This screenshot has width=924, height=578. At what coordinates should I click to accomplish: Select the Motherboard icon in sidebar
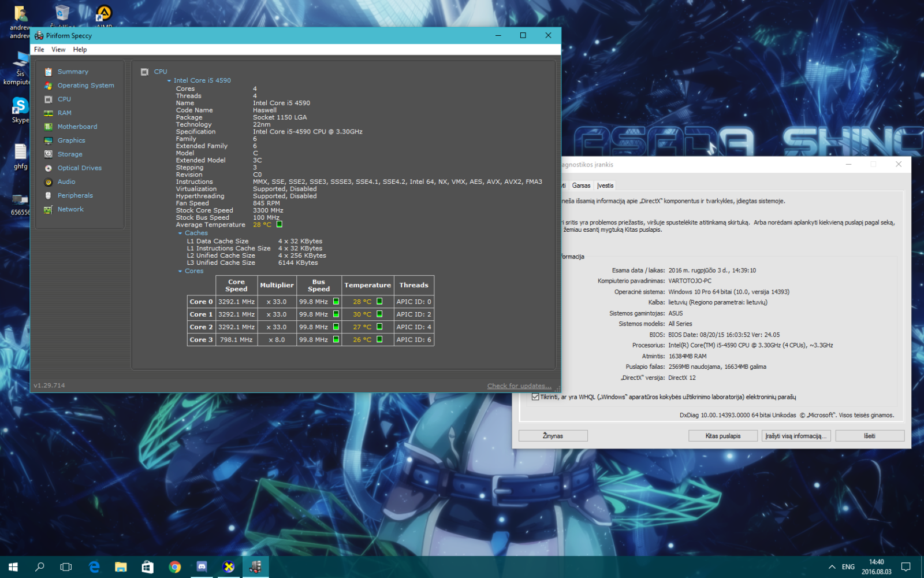pyautogui.click(x=49, y=127)
